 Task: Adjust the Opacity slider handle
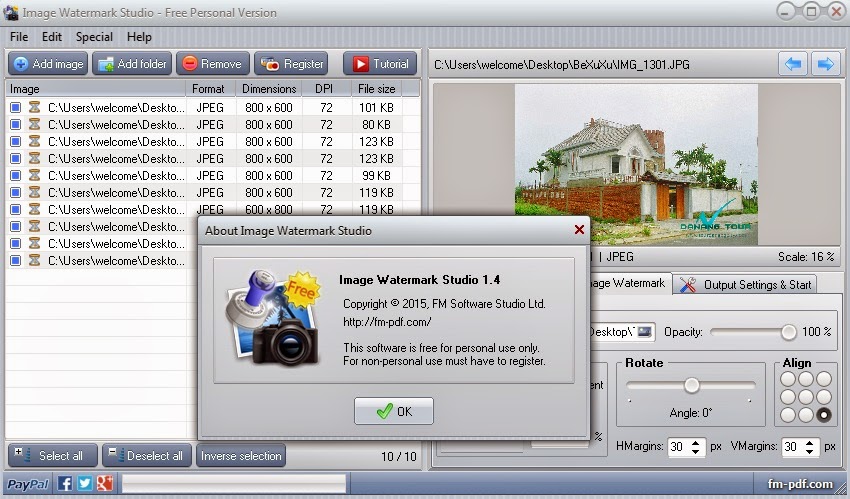tap(789, 332)
